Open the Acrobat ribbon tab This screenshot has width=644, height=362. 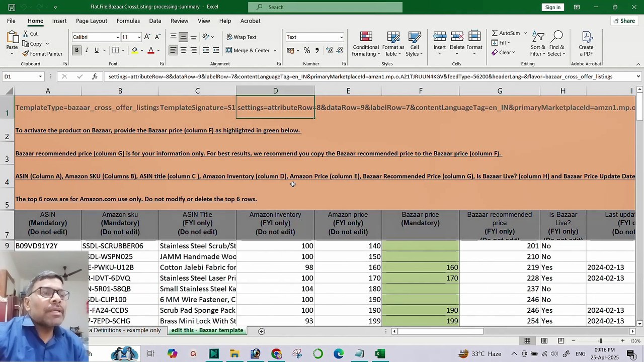250,21
